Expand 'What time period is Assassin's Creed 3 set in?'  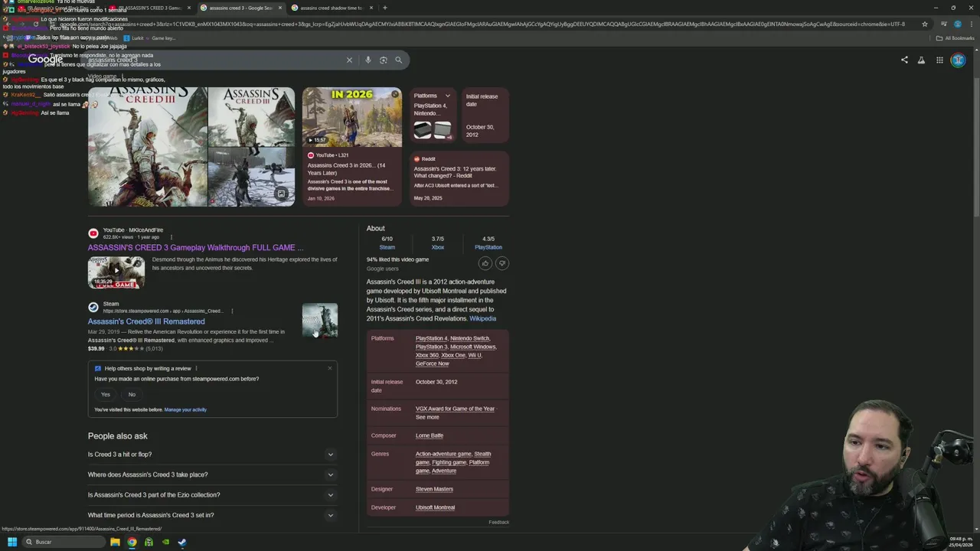(213, 515)
